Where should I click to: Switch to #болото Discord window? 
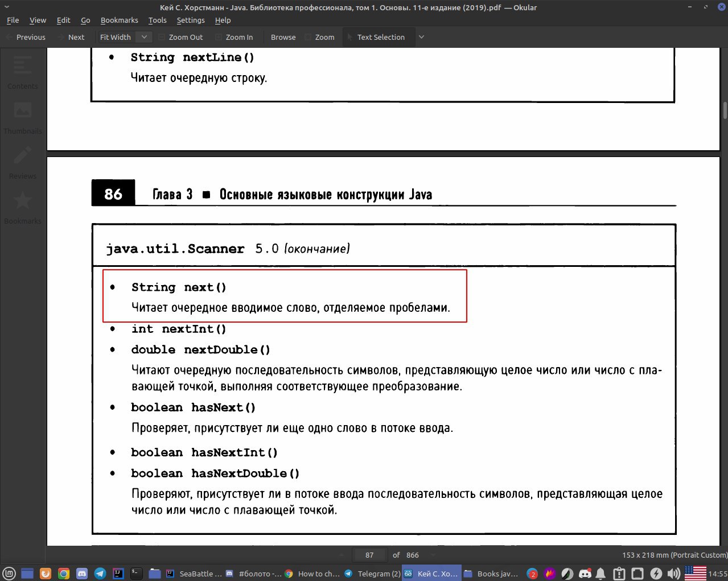253,574
